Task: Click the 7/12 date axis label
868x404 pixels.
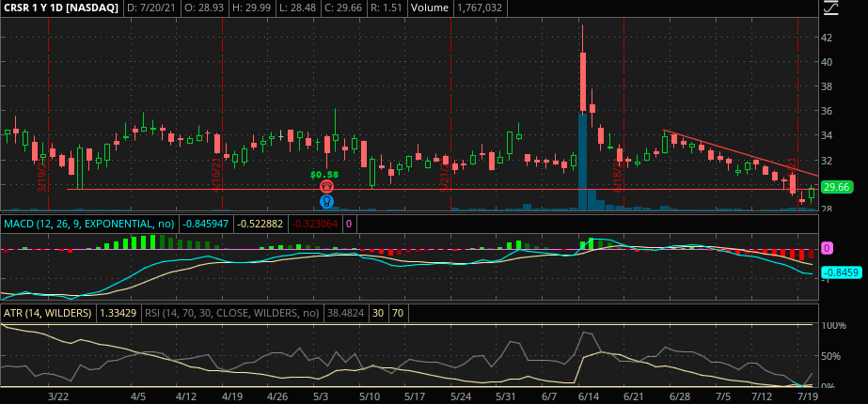Action: pos(762,396)
